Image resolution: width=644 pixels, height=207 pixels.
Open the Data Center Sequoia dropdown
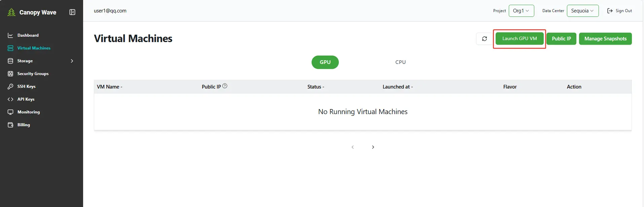tap(582, 11)
